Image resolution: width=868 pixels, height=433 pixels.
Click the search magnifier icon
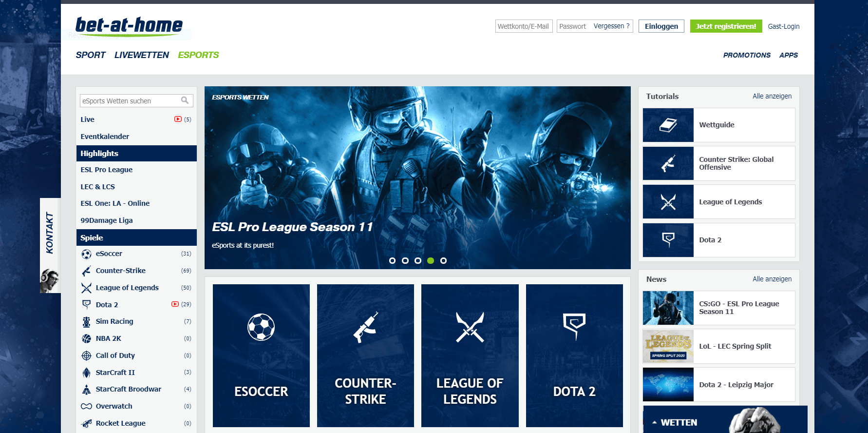185,100
